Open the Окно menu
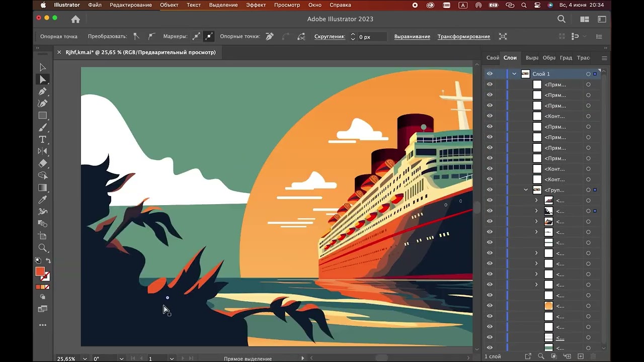This screenshot has height=362, width=644. (x=315, y=5)
